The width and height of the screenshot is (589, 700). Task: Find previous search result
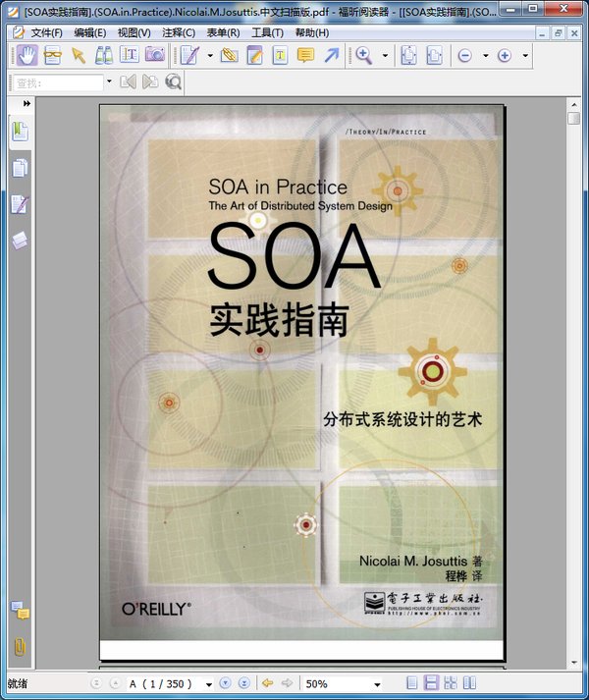coord(129,82)
